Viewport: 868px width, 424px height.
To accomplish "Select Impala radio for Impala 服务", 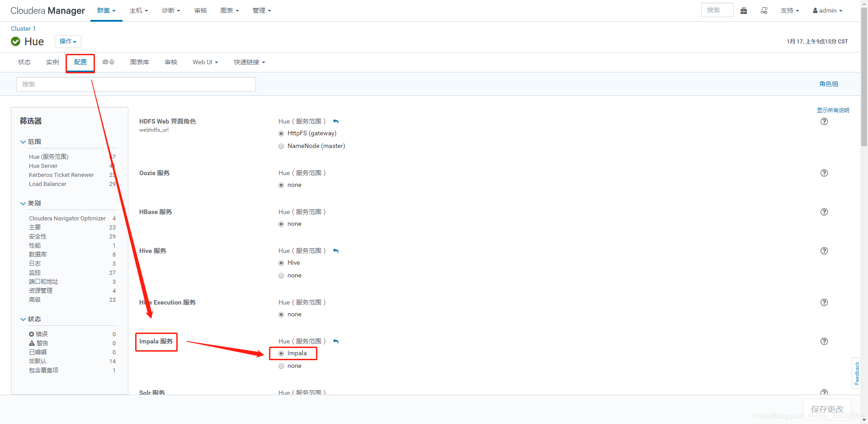I will tap(281, 353).
